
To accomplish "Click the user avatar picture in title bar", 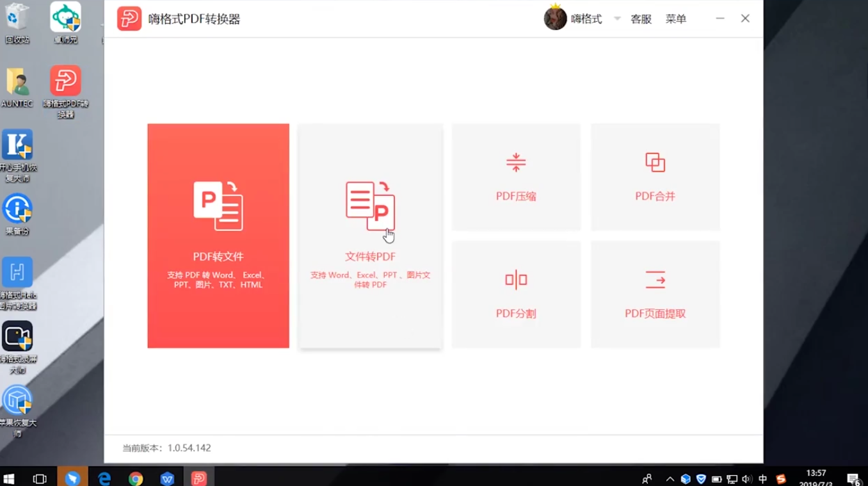I will tap(555, 19).
